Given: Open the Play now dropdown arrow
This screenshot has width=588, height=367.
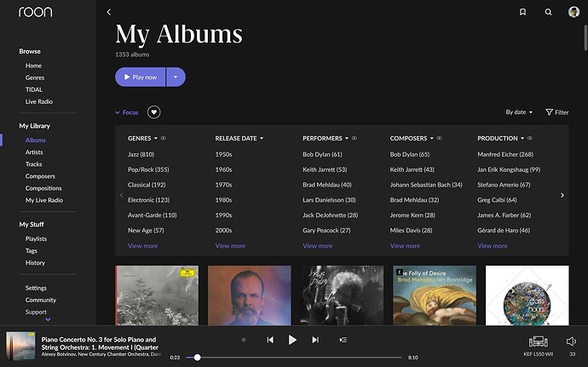Looking at the screenshot, I should click(176, 77).
